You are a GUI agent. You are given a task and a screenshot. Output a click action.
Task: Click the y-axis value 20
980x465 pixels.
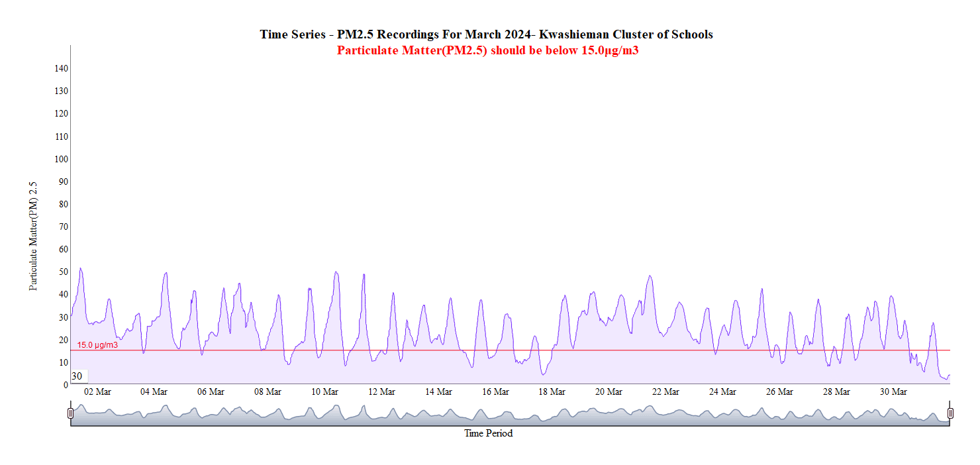click(64, 340)
